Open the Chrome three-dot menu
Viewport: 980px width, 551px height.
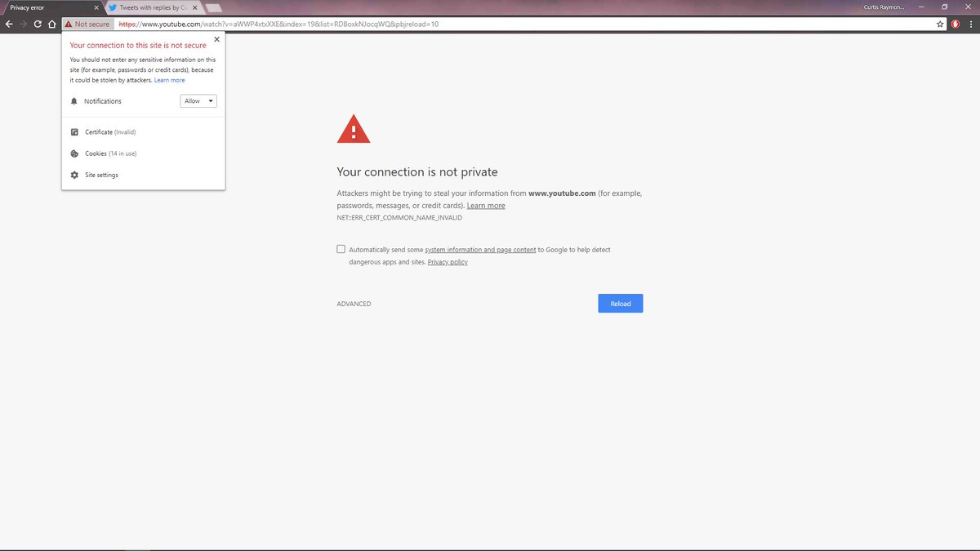pos(970,24)
